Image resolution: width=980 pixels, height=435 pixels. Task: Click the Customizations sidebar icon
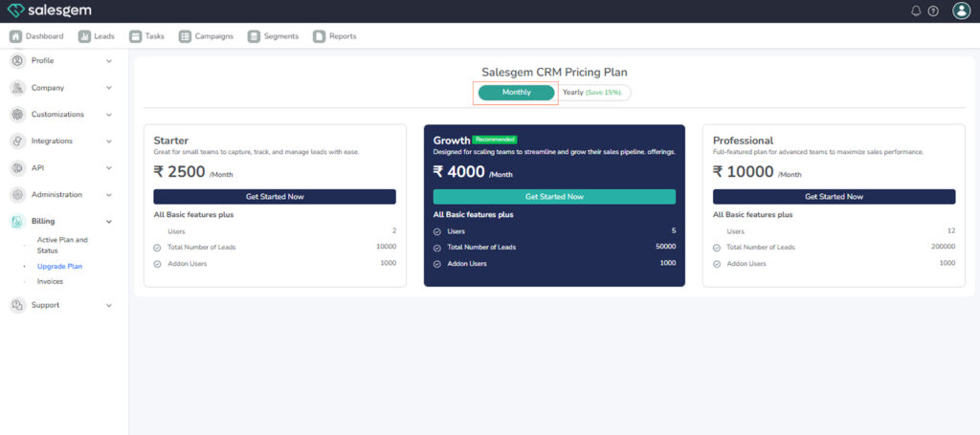click(x=17, y=114)
